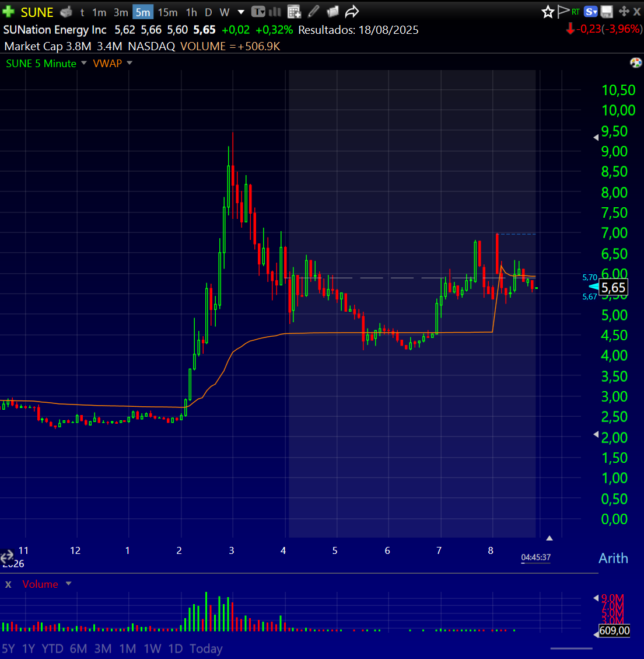The height and width of the screenshot is (659, 644).
Task: Switch to the Daily (D) timeframe
Action: [x=208, y=12]
